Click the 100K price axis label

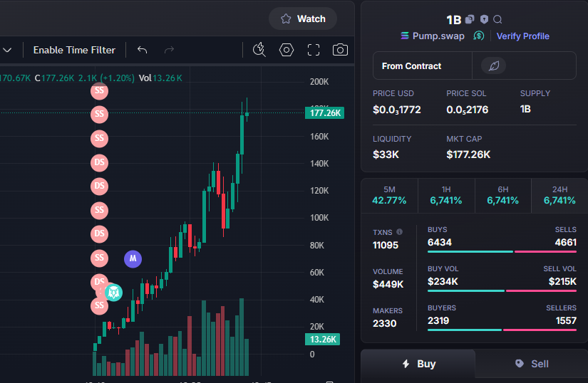tap(319, 218)
